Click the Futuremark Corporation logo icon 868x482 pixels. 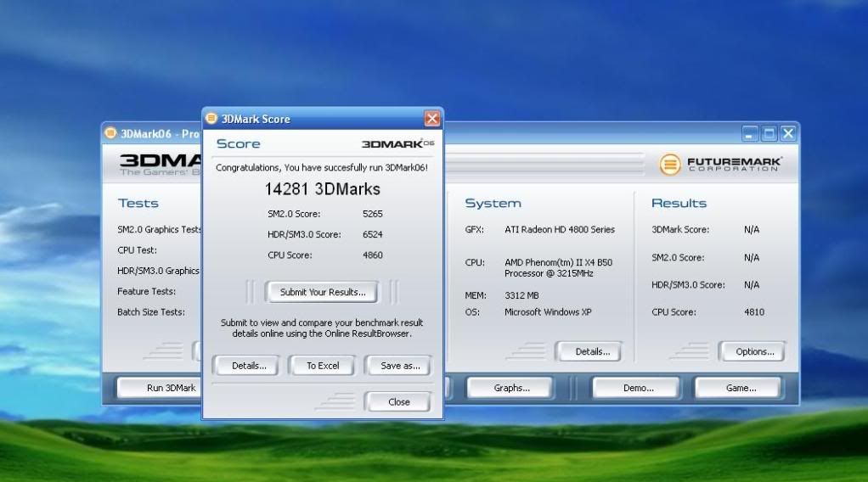670,165
